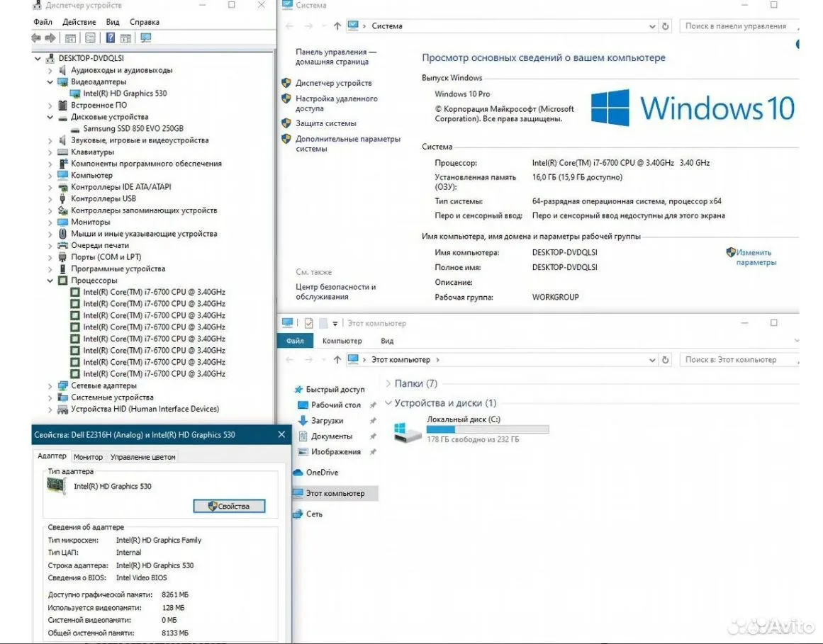Scan for hardware changes using the monitor icon

(x=145, y=38)
